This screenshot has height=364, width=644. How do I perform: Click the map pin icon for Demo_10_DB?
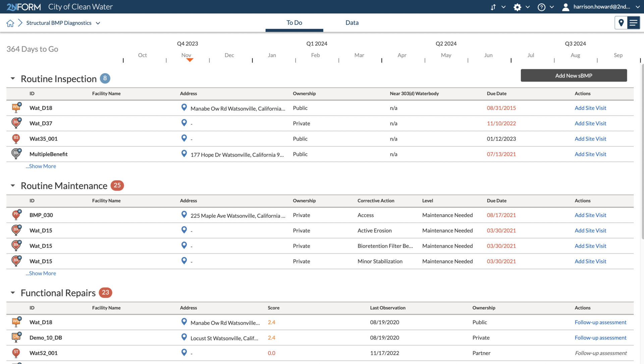pyautogui.click(x=183, y=337)
